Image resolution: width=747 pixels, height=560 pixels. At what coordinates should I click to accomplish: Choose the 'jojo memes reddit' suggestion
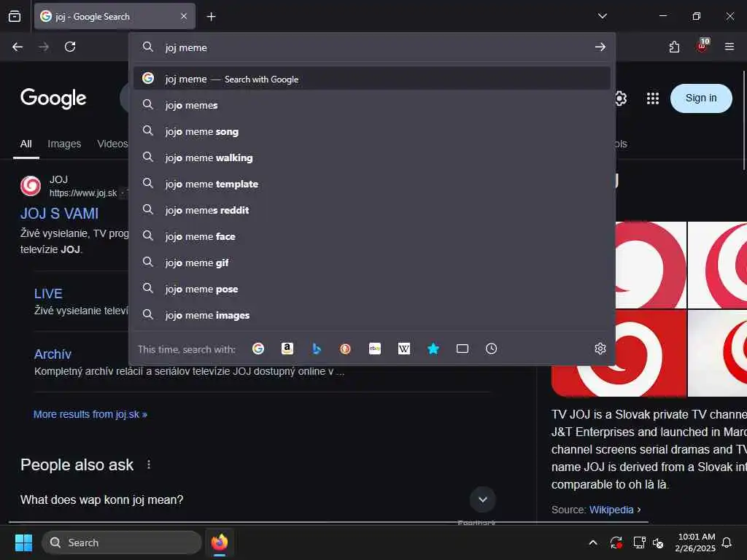(x=371, y=209)
